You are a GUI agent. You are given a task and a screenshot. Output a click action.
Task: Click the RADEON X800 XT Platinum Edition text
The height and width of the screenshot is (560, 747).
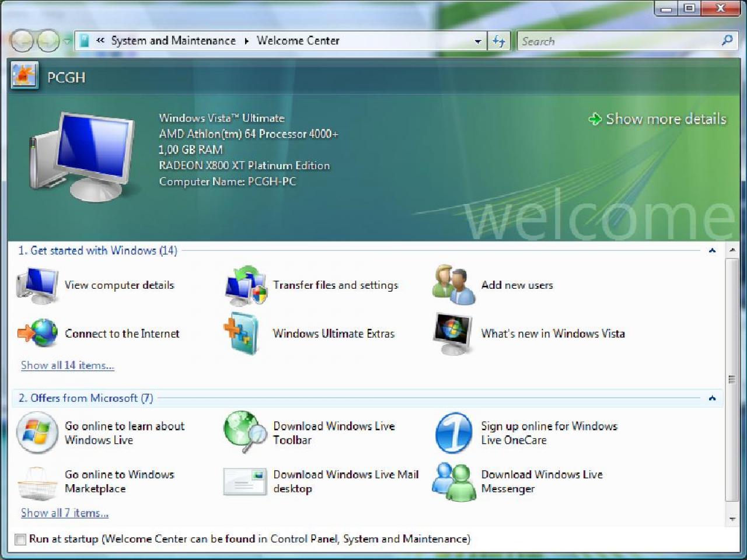tap(245, 166)
